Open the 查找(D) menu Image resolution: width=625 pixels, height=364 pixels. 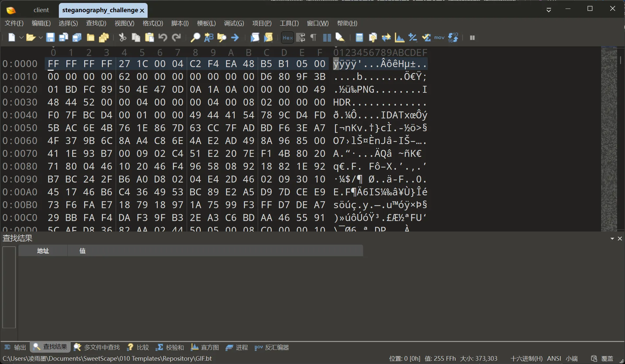96,23
